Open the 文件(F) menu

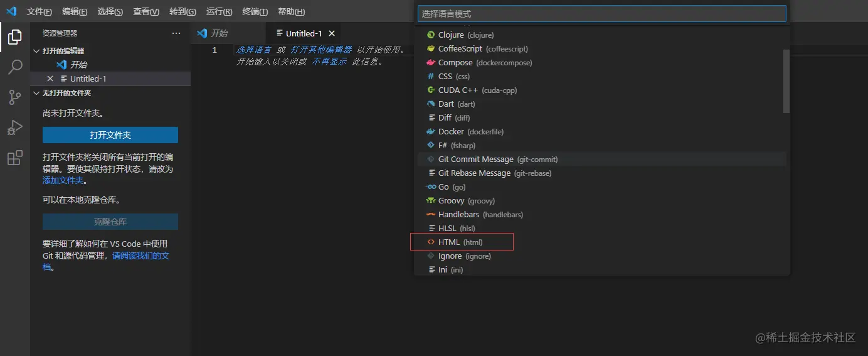[40, 12]
